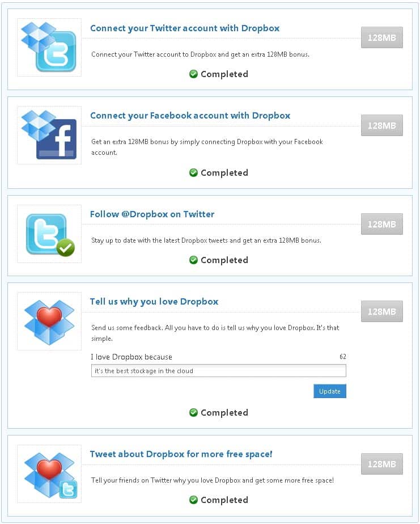The width and height of the screenshot is (420, 524).
Task: Click the Twitter follow icon with checkmark
Action: pyautogui.click(x=49, y=234)
